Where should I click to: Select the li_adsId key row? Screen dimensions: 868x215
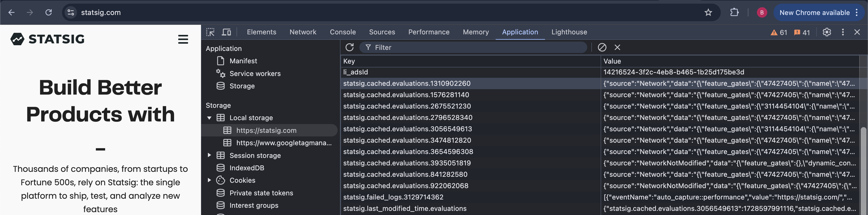point(470,72)
